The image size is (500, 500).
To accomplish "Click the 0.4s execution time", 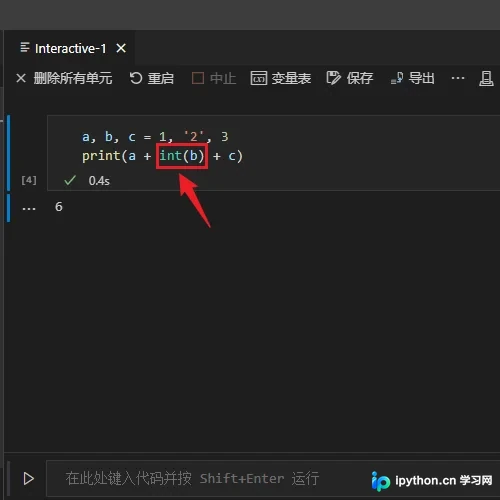I will 99,181.
